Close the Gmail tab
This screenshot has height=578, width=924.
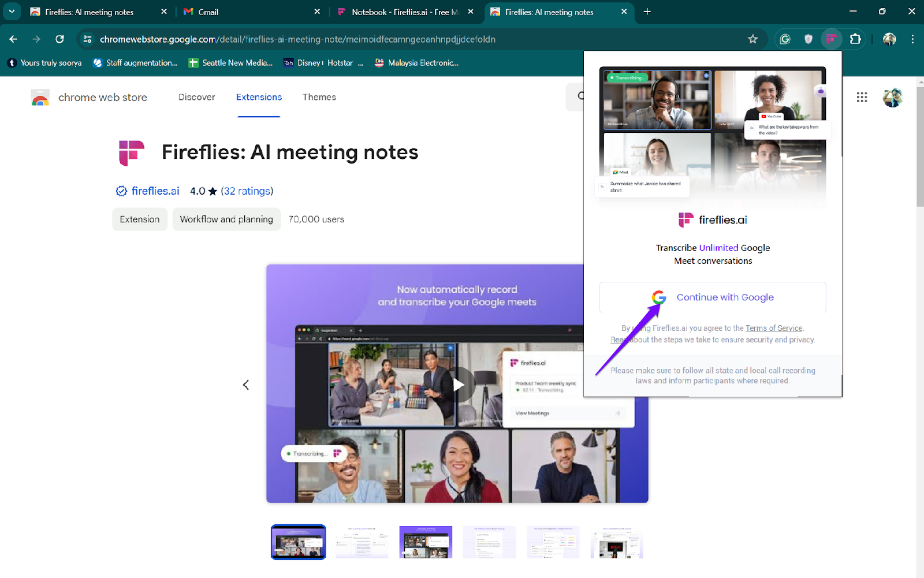[x=317, y=12]
